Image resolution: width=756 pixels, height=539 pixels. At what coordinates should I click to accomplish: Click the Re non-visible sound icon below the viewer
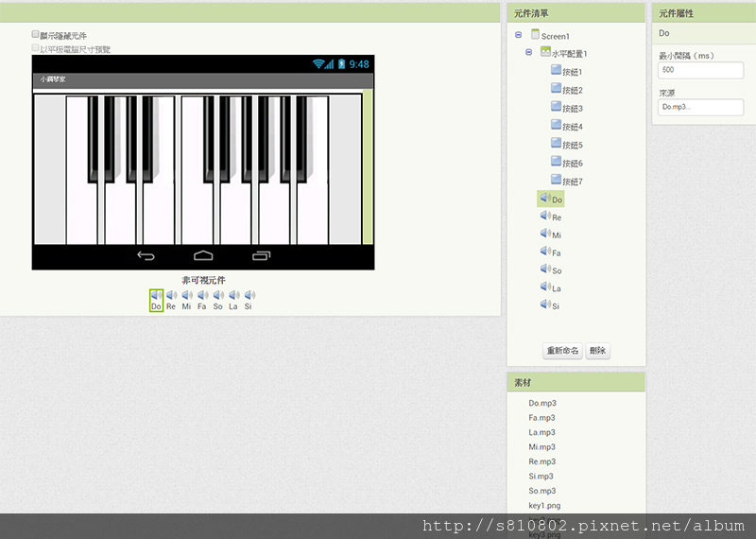(x=171, y=300)
